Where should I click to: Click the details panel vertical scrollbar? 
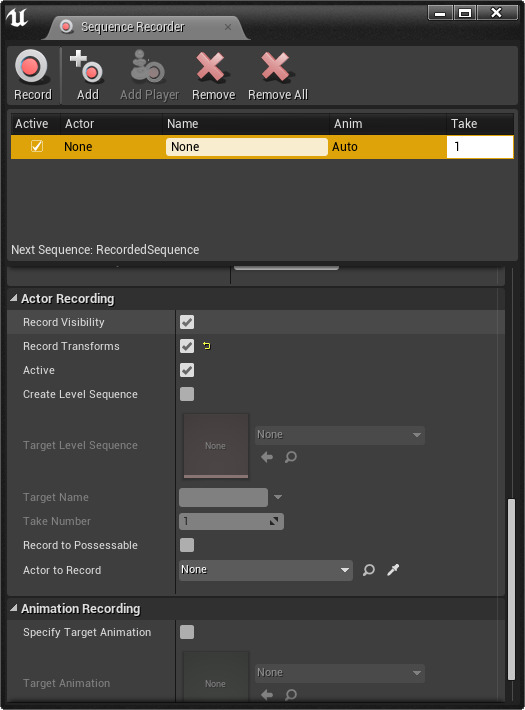tap(511, 589)
